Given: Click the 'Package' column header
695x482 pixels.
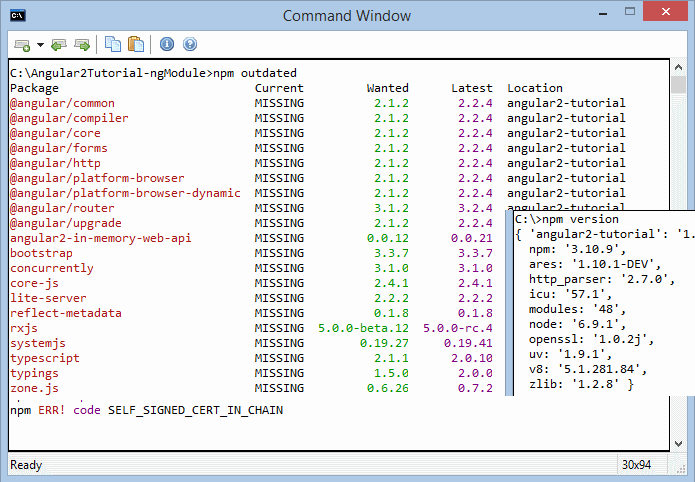Looking at the screenshot, I should tap(34, 88).
